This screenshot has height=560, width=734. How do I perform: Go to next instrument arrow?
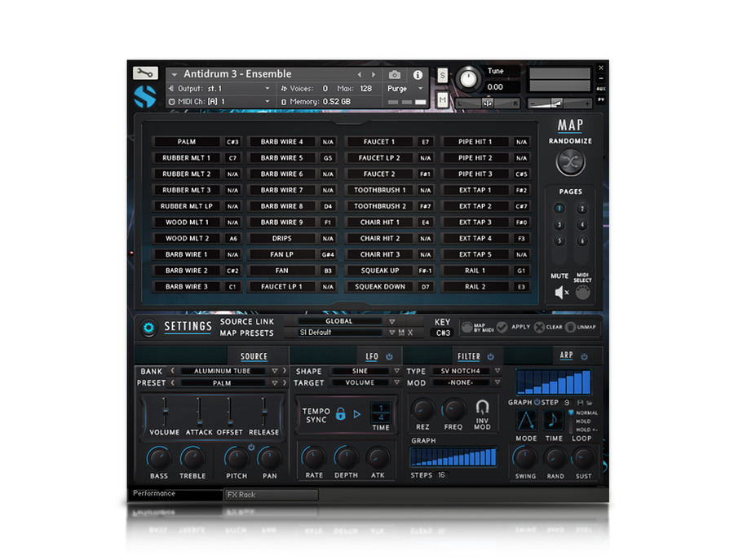click(x=373, y=74)
